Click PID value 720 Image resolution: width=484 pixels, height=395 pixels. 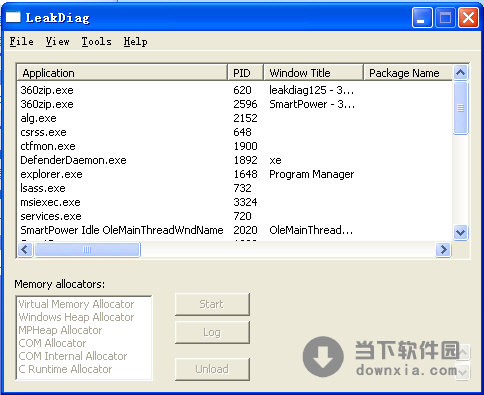point(242,216)
